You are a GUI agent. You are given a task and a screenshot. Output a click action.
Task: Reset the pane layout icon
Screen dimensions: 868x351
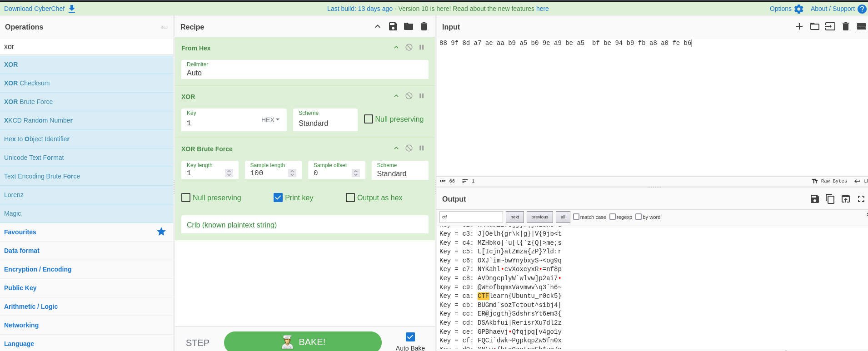pyautogui.click(x=861, y=27)
